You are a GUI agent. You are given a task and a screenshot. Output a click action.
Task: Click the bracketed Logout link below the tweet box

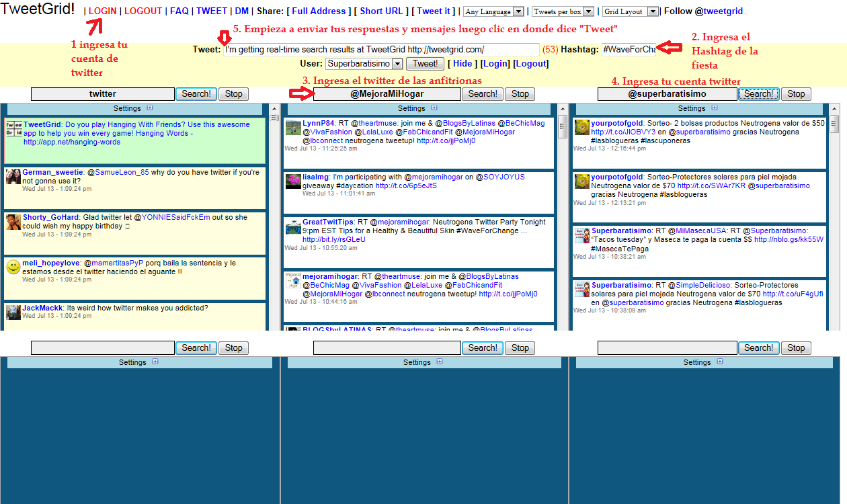pos(531,64)
